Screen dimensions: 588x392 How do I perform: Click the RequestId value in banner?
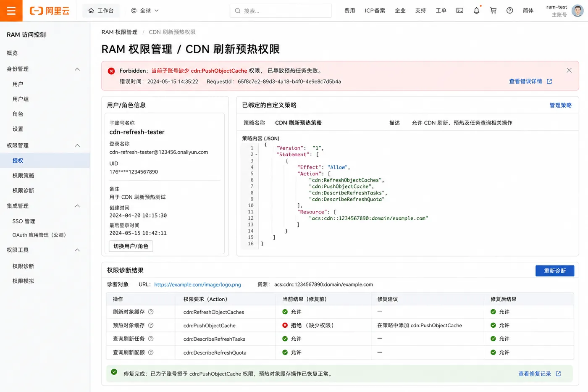(289, 82)
